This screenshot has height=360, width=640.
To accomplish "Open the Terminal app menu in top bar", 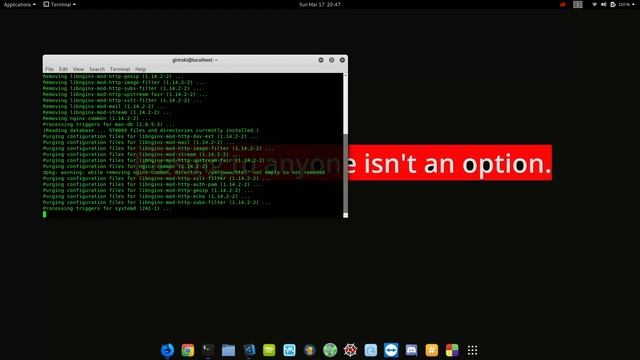I will [x=60, y=4].
